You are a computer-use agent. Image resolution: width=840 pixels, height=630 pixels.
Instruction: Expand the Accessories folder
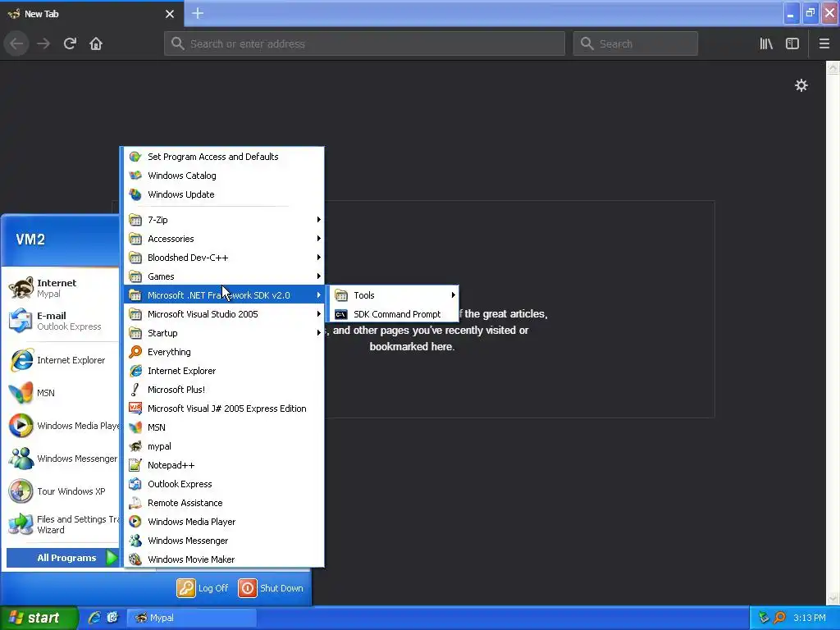click(x=224, y=239)
